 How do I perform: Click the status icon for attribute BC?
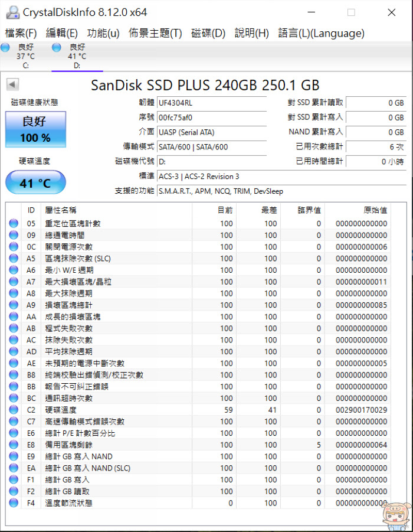point(14,398)
